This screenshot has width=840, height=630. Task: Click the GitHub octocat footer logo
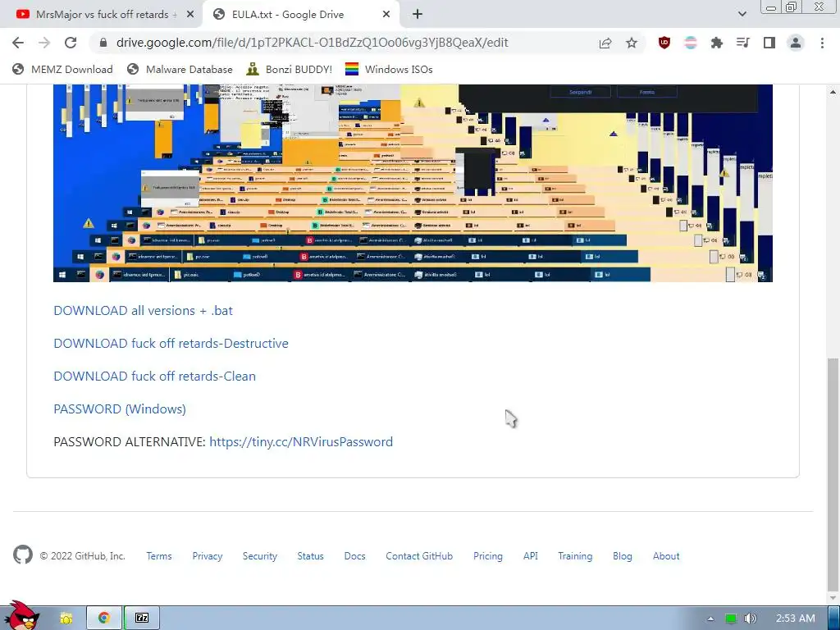click(23, 555)
